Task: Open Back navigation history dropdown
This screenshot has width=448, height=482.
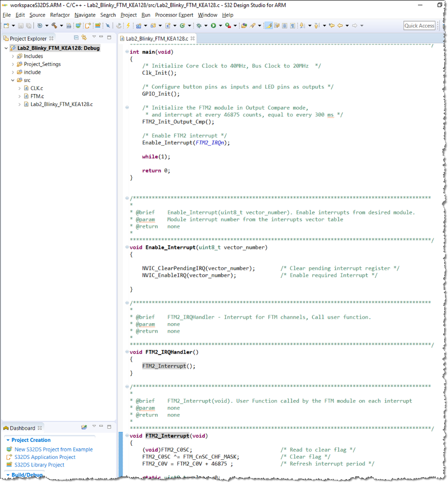Action: coord(347,26)
